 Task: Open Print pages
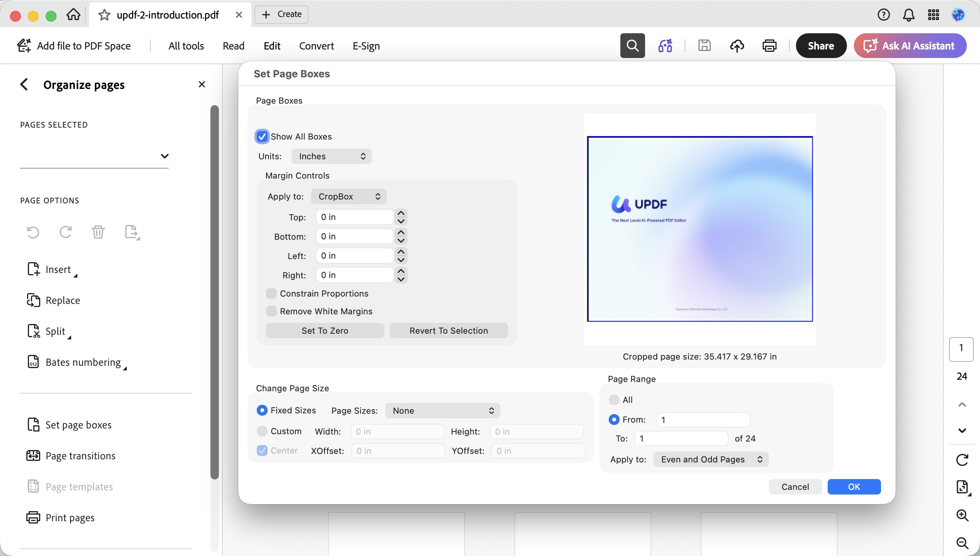tap(60, 517)
